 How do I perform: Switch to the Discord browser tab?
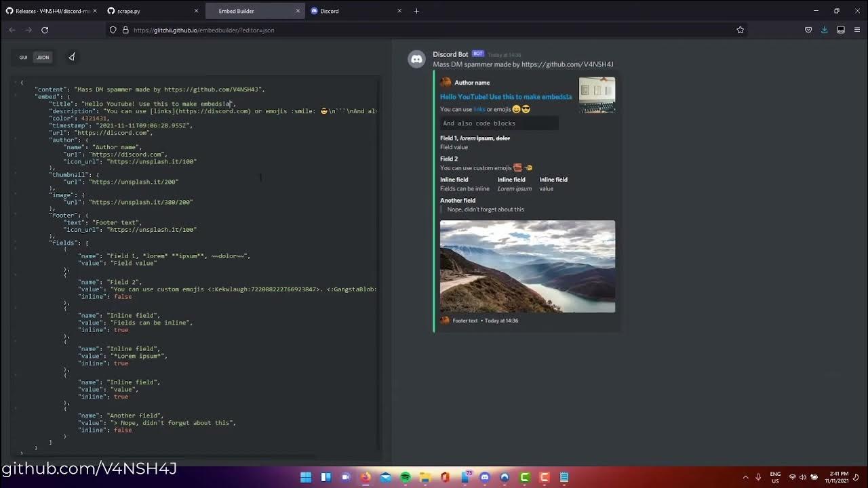(356, 11)
